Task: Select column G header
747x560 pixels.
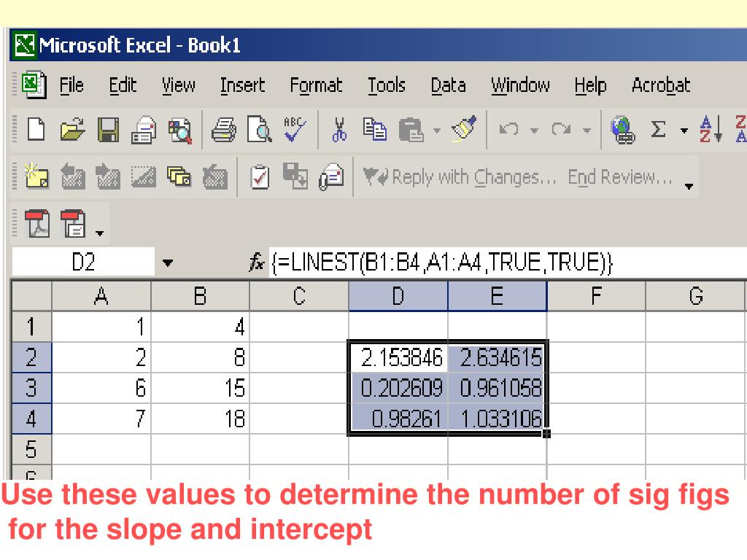Action: pyautogui.click(x=695, y=296)
